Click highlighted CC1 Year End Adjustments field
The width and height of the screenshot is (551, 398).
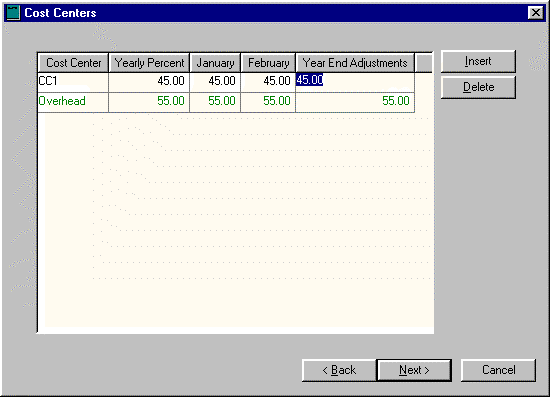pyautogui.click(x=355, y=82)
